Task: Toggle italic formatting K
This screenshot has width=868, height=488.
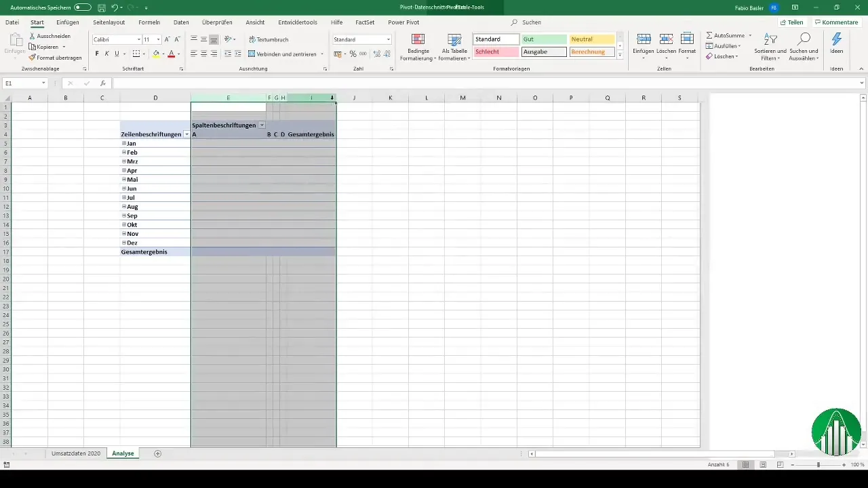Action: click(106, 54)
